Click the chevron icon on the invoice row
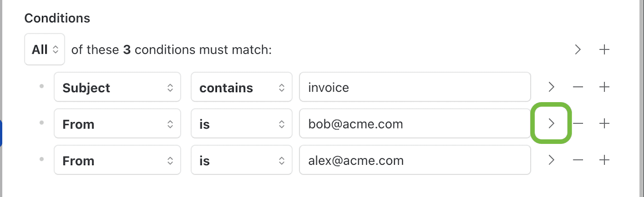644x197 pixels. (551, 87)
